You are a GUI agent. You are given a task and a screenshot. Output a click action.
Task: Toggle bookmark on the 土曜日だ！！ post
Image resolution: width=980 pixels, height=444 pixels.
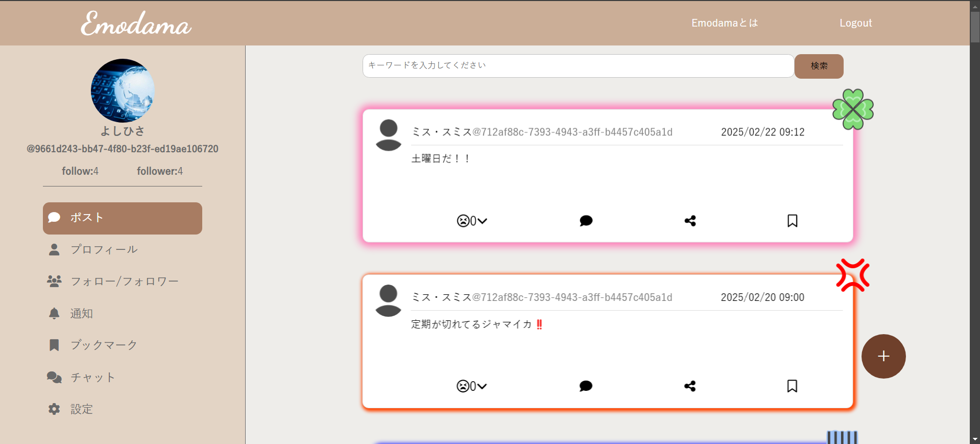792,221
